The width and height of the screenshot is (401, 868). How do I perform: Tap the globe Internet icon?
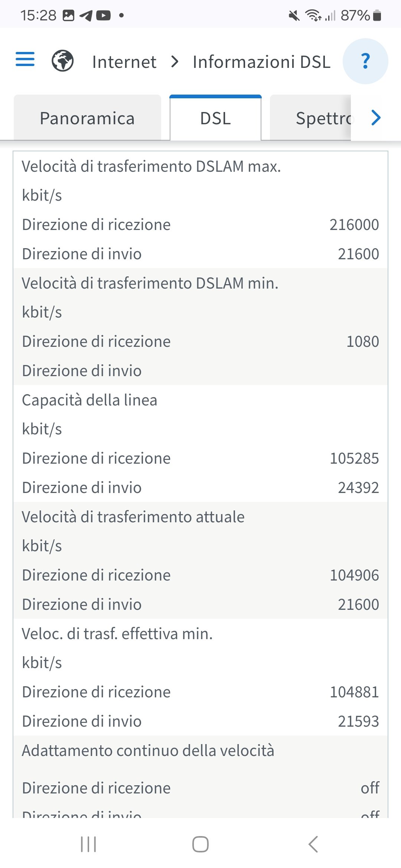[x=62, y=61]
